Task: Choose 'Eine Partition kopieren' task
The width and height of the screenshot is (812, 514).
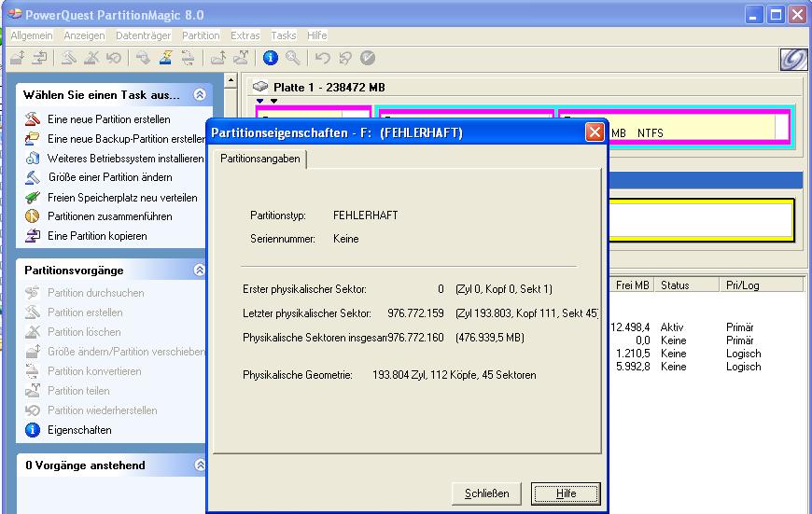Action: [x=97, y=236]
